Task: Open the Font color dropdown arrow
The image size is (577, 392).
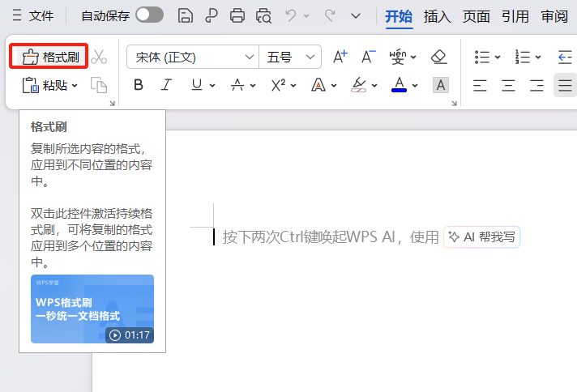Action: (x=415, y=86)
